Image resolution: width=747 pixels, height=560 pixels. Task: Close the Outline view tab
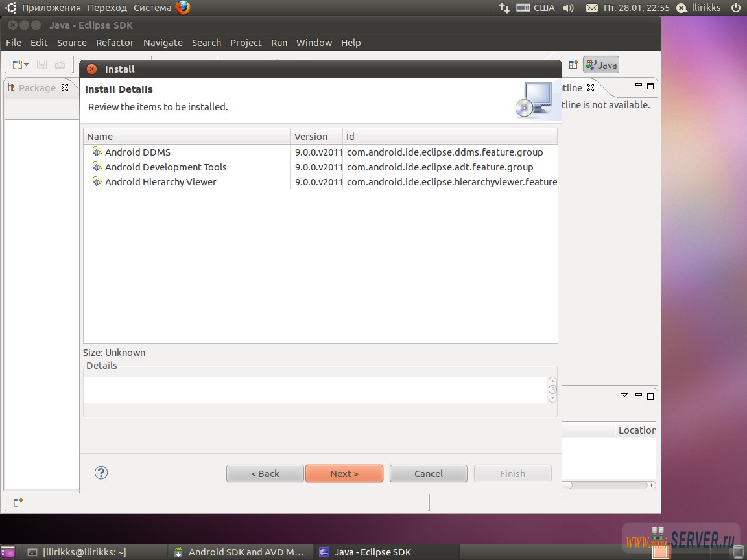coord(591,87)
